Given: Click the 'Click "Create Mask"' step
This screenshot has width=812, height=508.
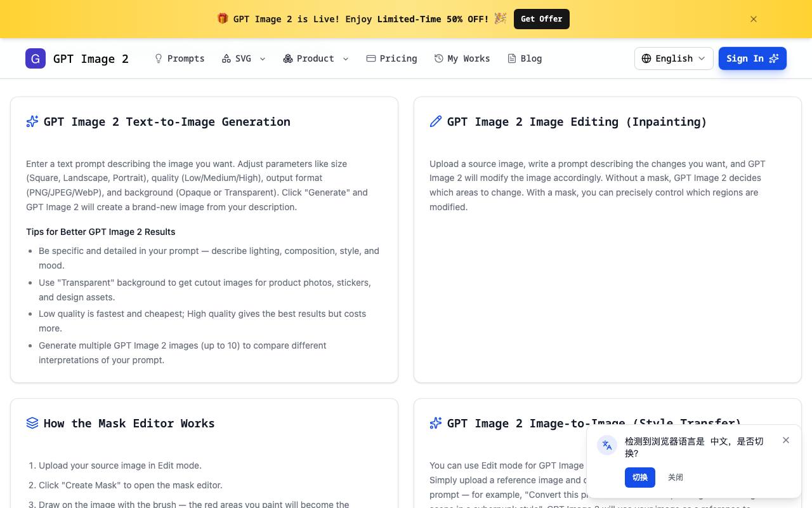Looking at the screenshot, I should 131,485.
